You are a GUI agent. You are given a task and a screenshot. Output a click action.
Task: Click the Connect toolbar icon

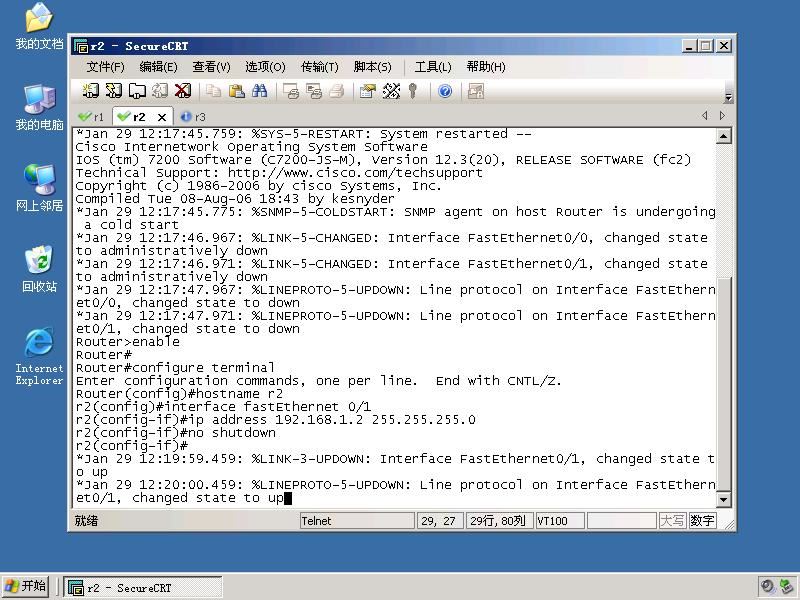pyautogui.click(x=90, y=91)
